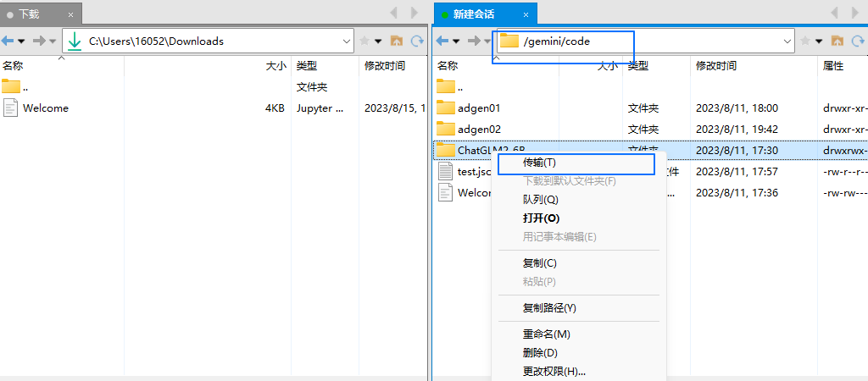The height and width of the screenshot is (381, 868).
Task: Select 删除(D) in the context menu
Action: click(540, 353)
